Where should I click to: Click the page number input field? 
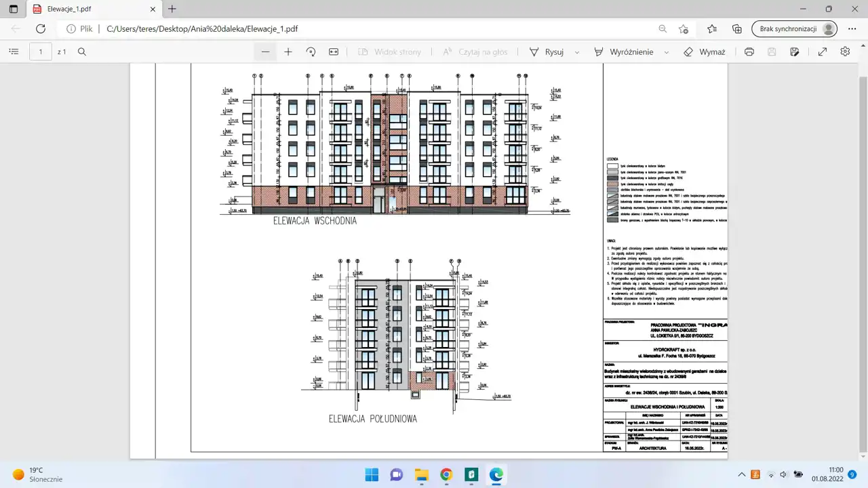(41, 52)
